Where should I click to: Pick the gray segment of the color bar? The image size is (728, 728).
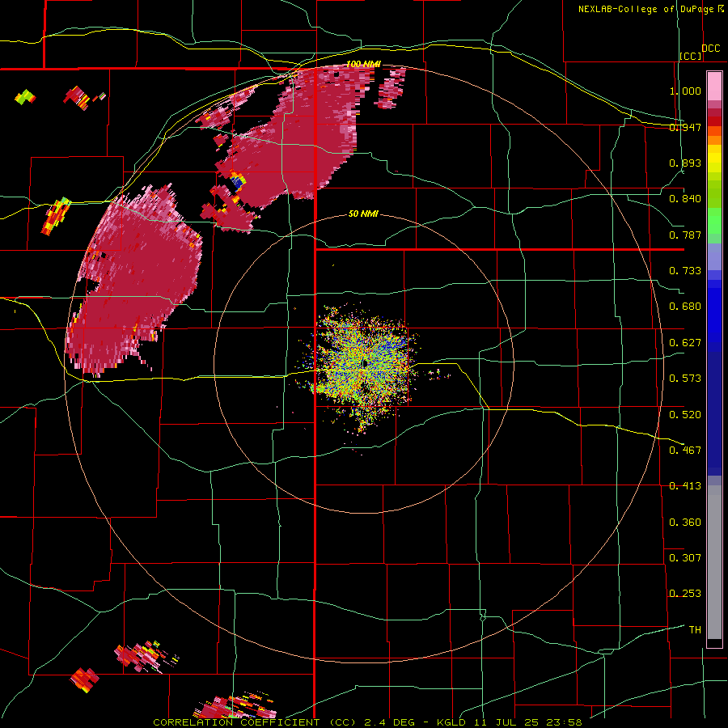point(714,562)
